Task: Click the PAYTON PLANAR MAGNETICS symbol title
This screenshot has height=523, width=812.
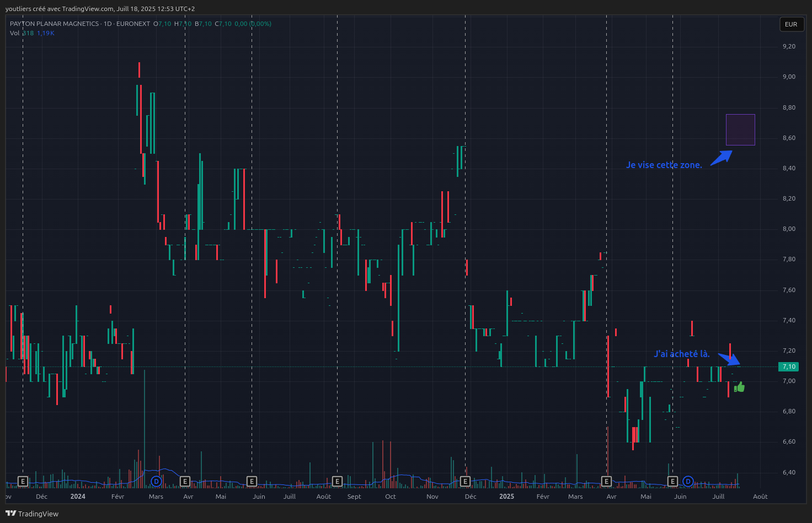Action: click(x=54, y=24)
